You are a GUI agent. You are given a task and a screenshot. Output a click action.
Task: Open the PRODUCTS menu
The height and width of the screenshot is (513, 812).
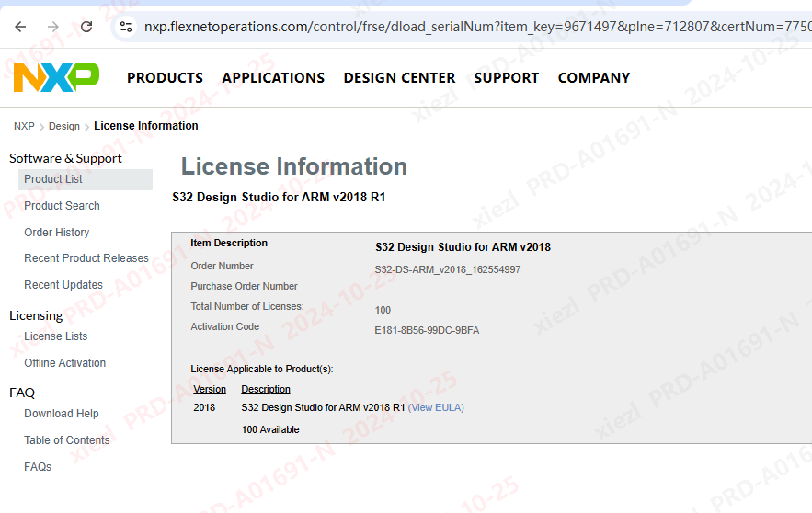[166, 77]
